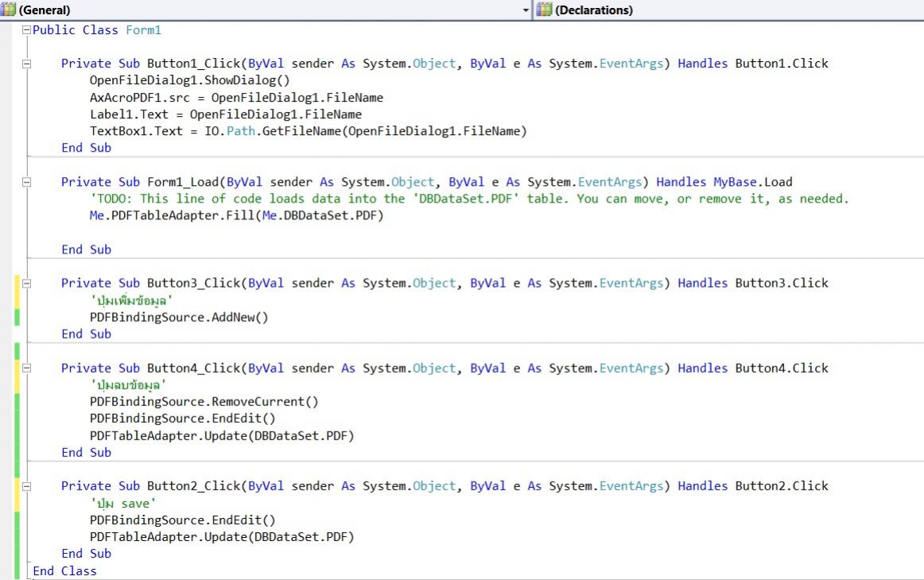Place cursor on OpenFileDialog1.ShowDialog() line
Image resolution: width=924 pixels, height=580 pixels.
pyautogui.click(x=190, y=80)
